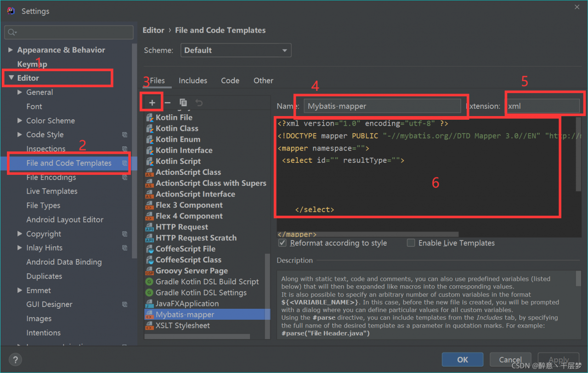588x373 pixels.
Task: Collapse the Editor tree section
Action: (x=11, y=78)
